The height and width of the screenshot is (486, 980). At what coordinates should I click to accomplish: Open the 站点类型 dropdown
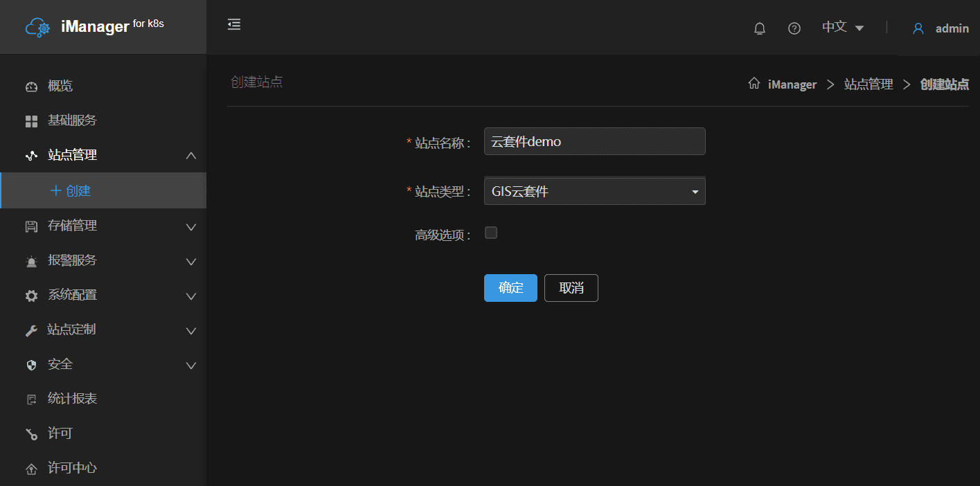(x=594, y=192)
